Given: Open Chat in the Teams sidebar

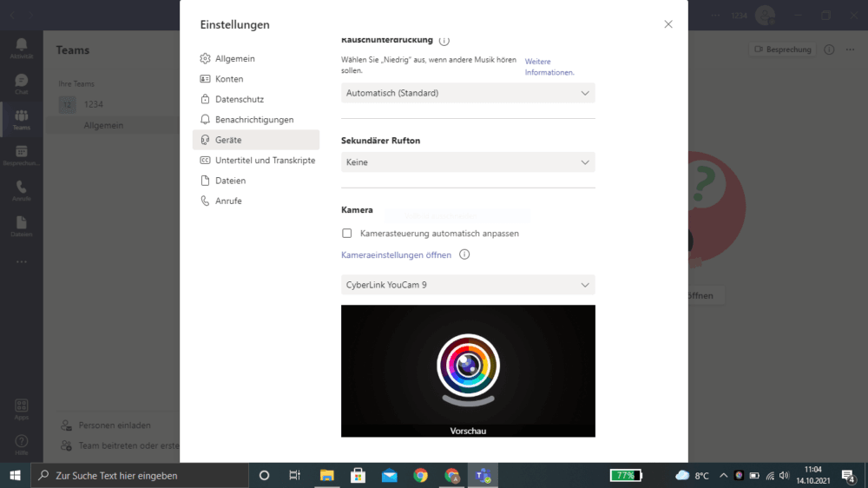Looking at the screenshot, I should coord(21,84).
